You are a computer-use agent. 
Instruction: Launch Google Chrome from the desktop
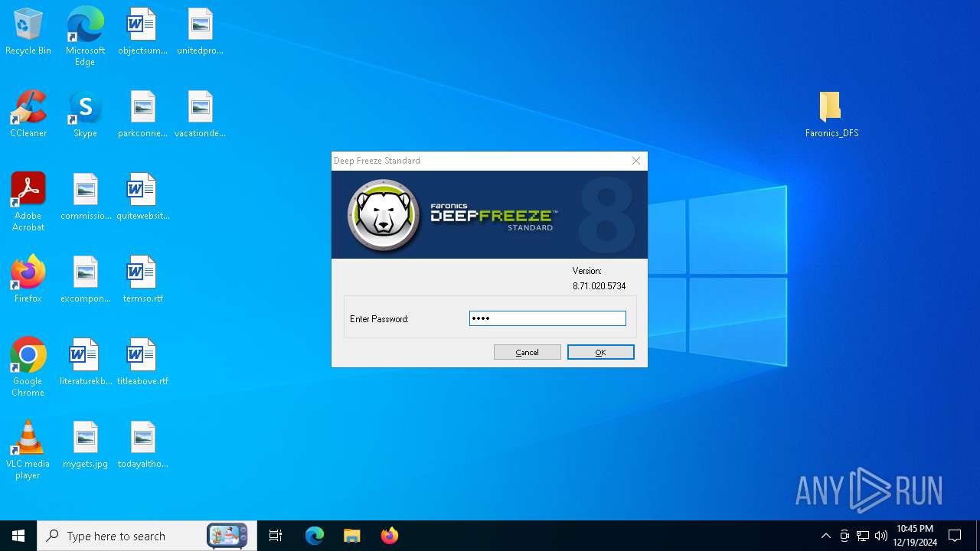point(28,367)
